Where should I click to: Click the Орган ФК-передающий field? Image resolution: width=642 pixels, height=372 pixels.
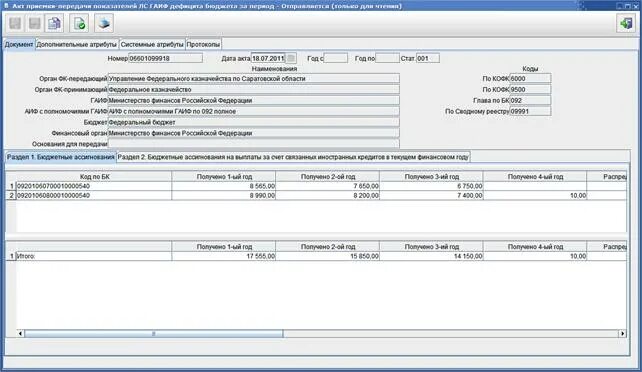pos(253,79)
